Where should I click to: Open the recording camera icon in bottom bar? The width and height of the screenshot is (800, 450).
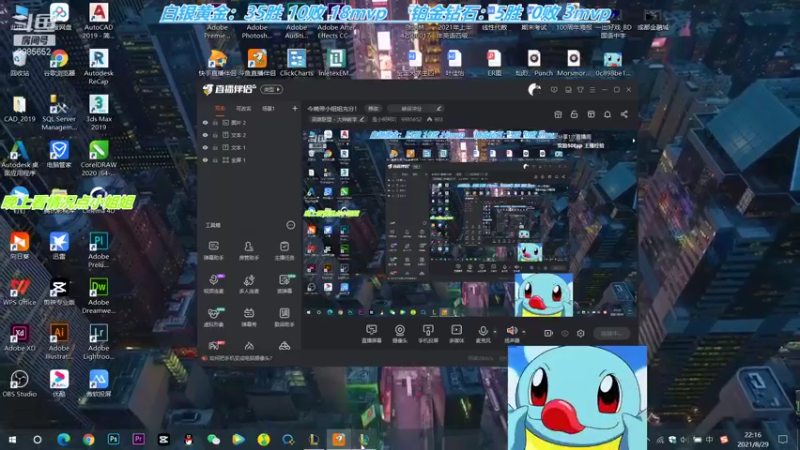[548, 333]
